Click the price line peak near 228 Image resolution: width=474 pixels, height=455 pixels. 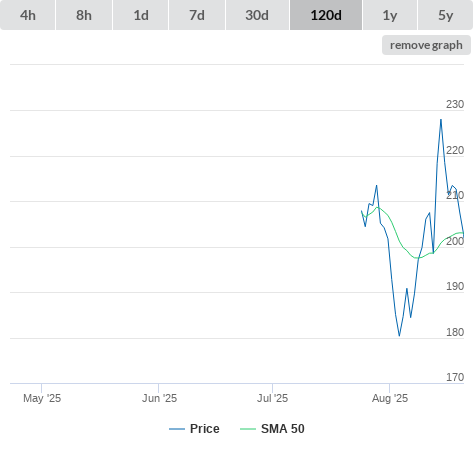point(441,120)
